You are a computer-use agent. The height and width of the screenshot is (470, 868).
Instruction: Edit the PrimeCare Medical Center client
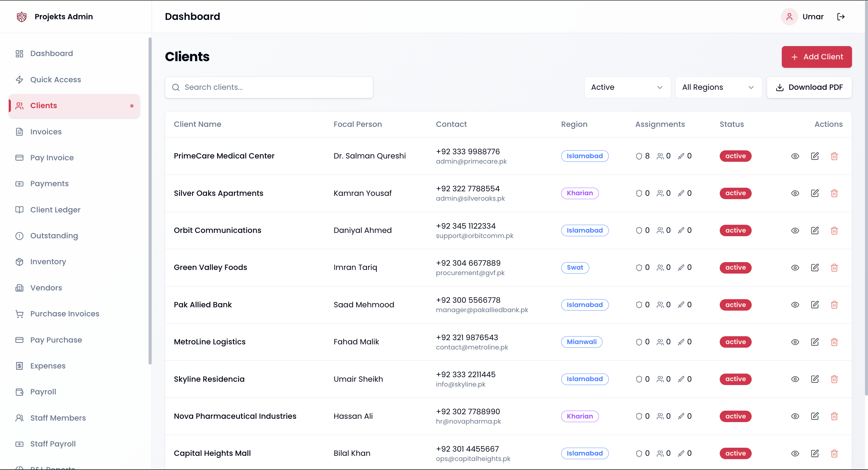point(815,156)
